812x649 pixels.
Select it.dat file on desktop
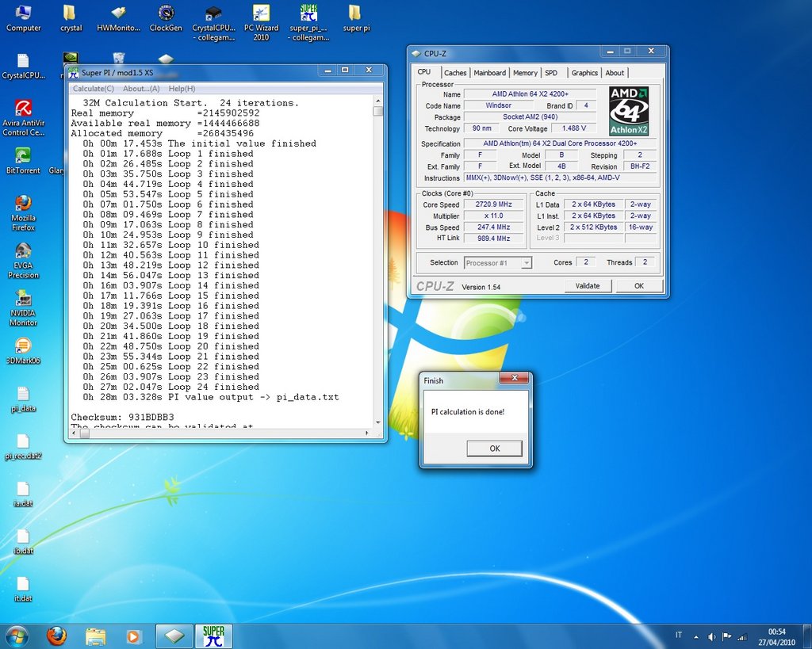pos(23,590)
